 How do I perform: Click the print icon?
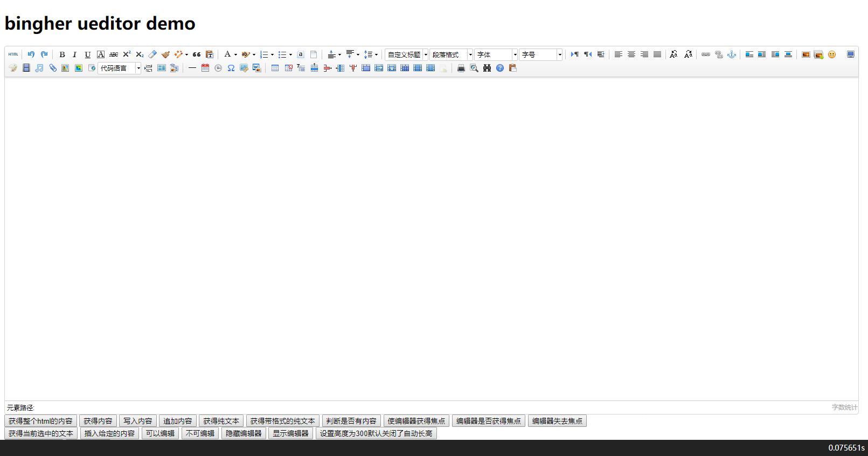coord(461,68)
